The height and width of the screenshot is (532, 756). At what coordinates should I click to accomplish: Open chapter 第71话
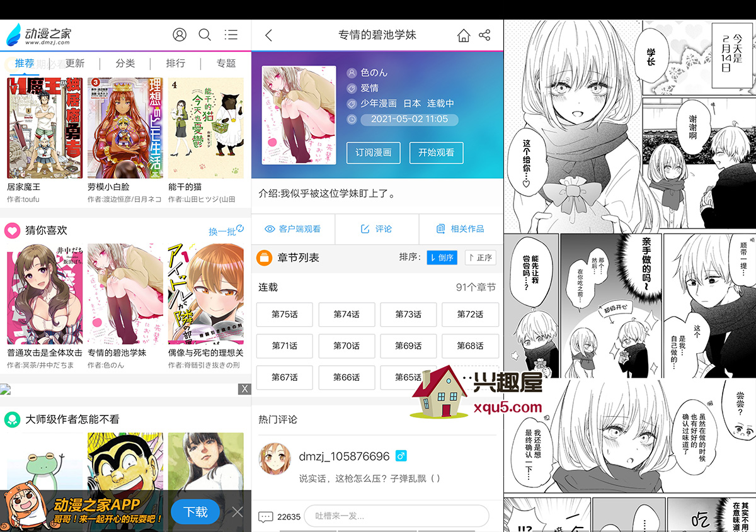pos(285,346)
